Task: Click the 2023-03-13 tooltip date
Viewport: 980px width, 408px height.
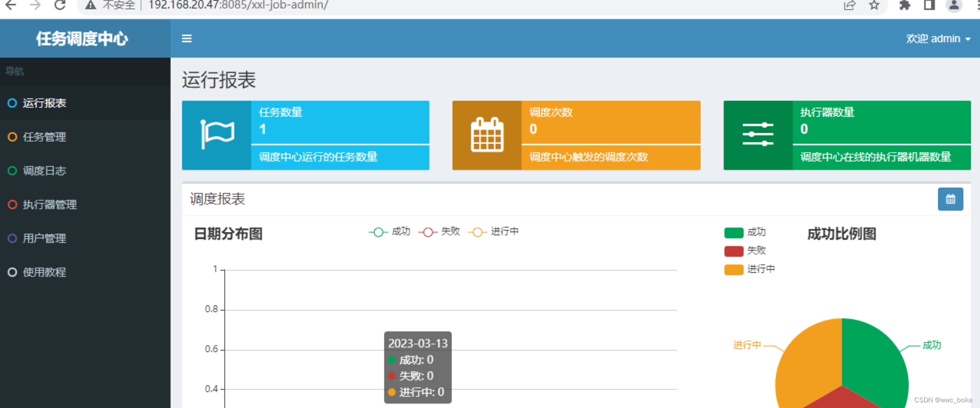Action: pyautogui.click(x=418, y=343)
